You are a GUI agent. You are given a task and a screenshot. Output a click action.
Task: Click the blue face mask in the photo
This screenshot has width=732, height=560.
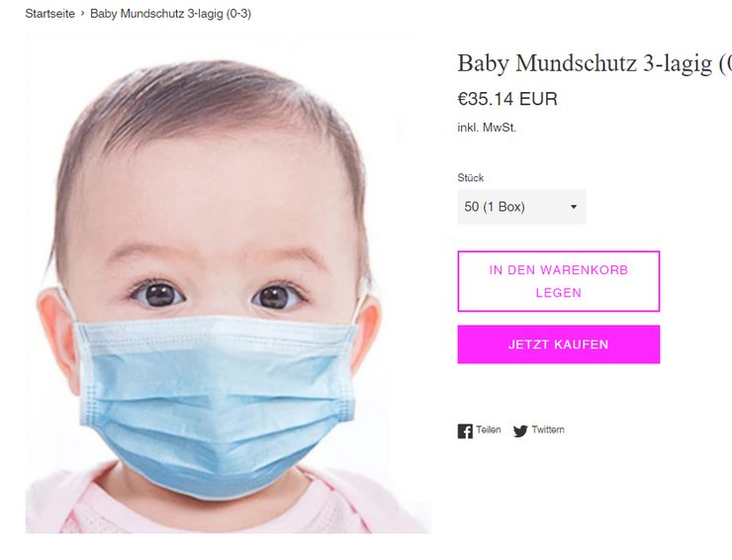tap(216, 402)
